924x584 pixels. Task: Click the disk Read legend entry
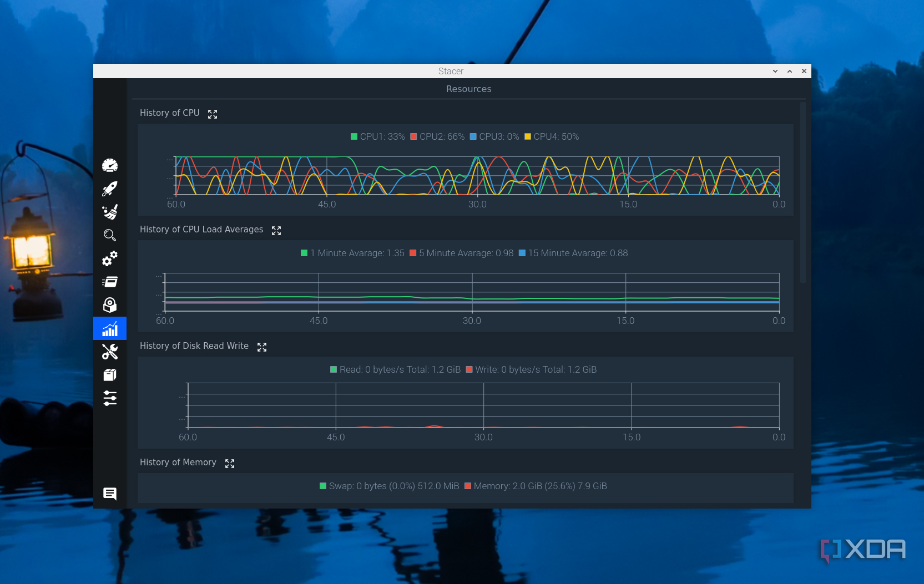pos(396,369)
